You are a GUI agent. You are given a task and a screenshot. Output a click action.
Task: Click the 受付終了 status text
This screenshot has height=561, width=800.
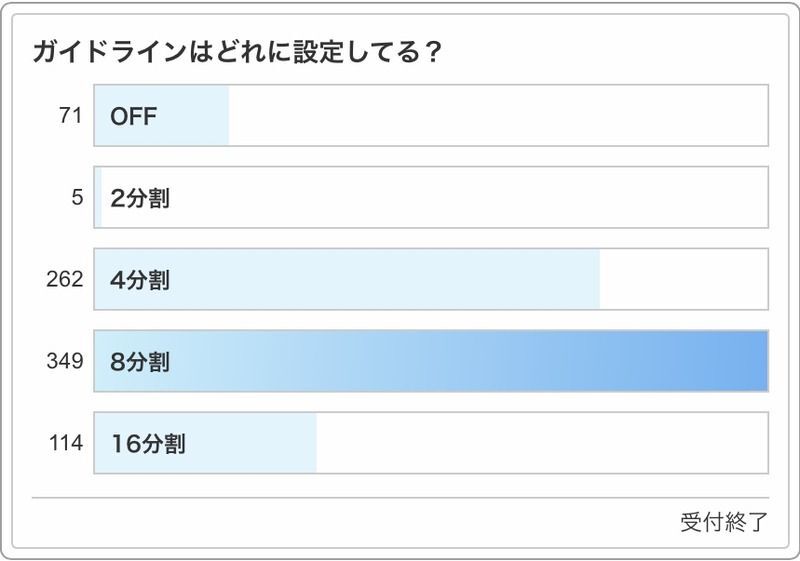[x=724, y=522]
